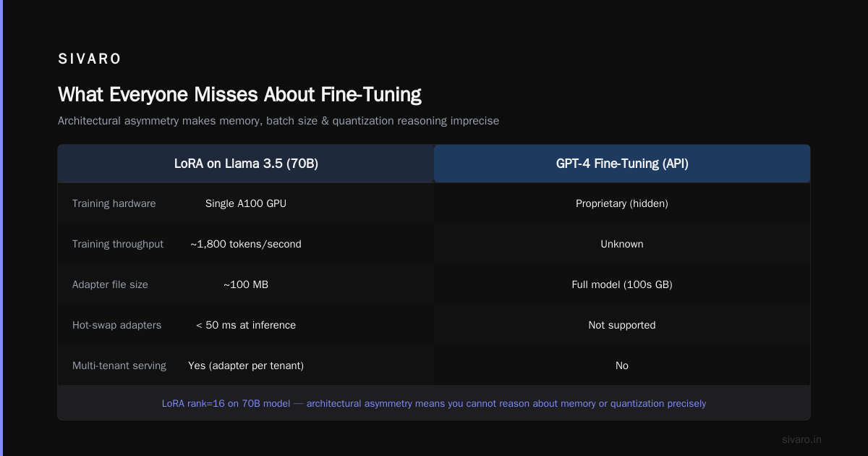
Task: Click the 'Proprietary (hidden)' cell
Action: (x=622, y=203)
